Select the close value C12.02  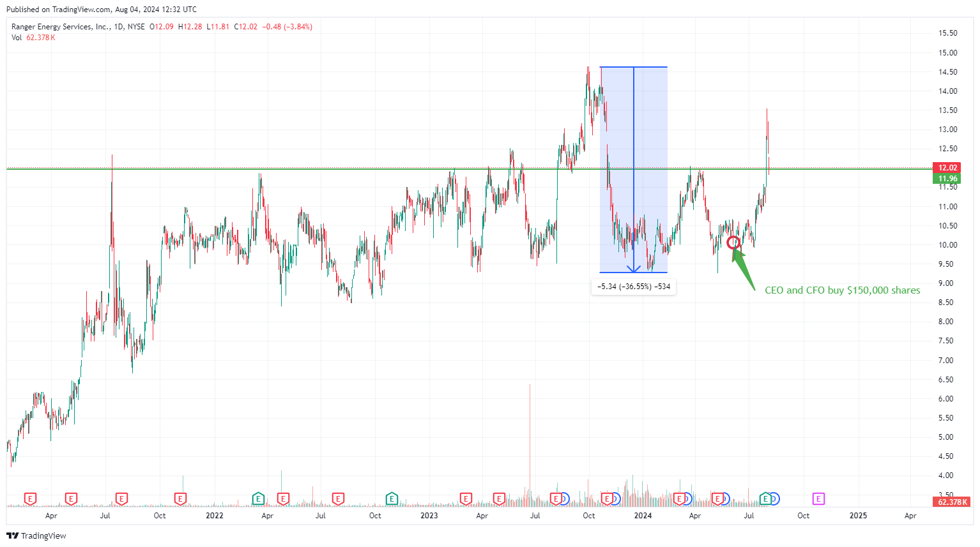(x=246, y=27)
